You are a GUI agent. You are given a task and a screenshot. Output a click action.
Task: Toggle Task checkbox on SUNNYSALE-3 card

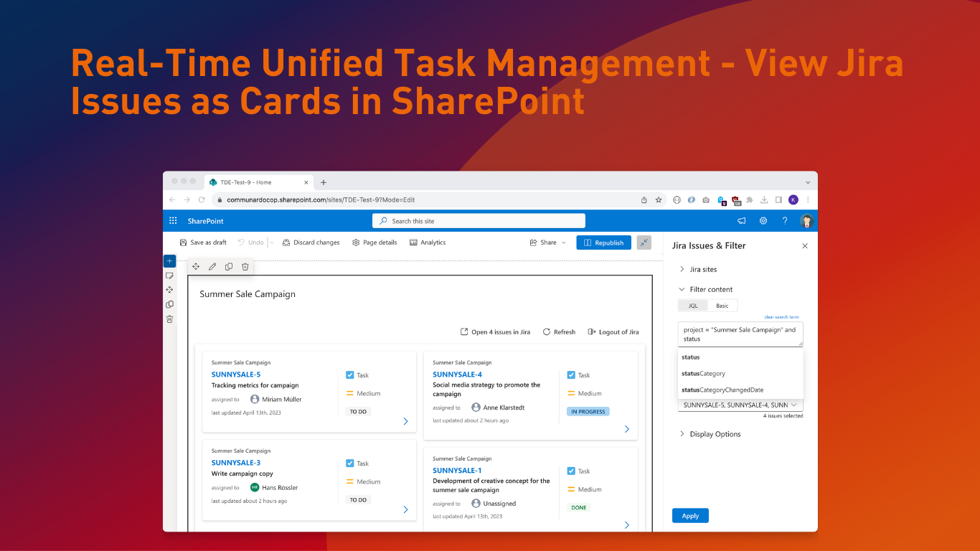point(350,463)
